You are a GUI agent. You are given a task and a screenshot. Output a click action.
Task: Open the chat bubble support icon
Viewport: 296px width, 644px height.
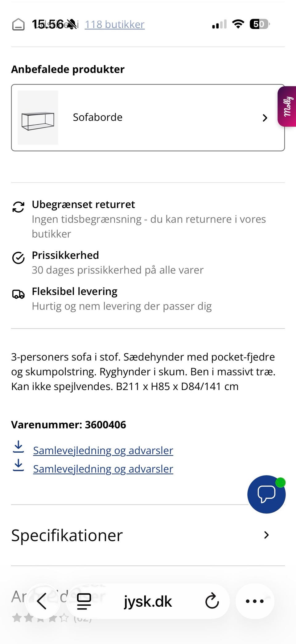[x=266, y=494]
